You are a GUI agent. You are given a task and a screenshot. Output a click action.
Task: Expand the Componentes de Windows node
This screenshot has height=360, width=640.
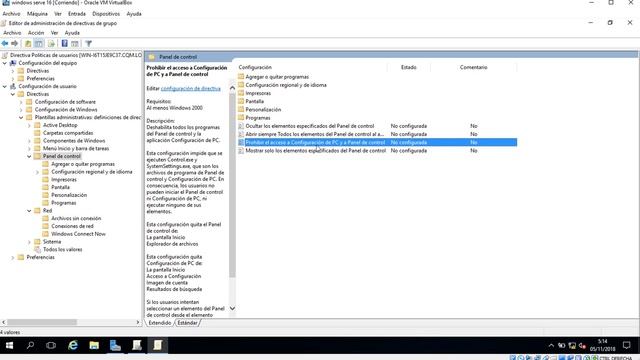[x=29, y=141]
